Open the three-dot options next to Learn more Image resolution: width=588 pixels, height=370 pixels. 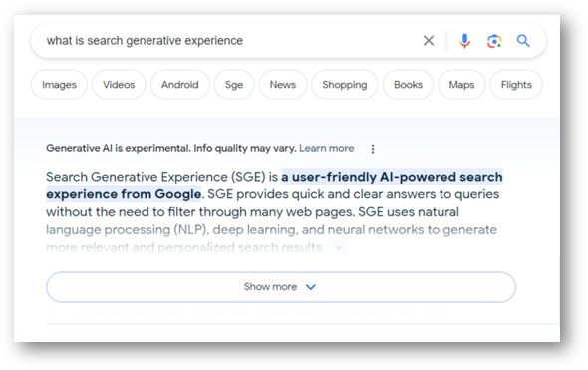point(373,149)
